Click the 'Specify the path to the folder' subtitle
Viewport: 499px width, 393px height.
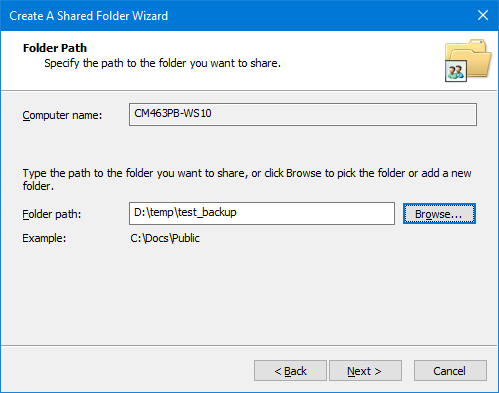[x=163, y=63]
